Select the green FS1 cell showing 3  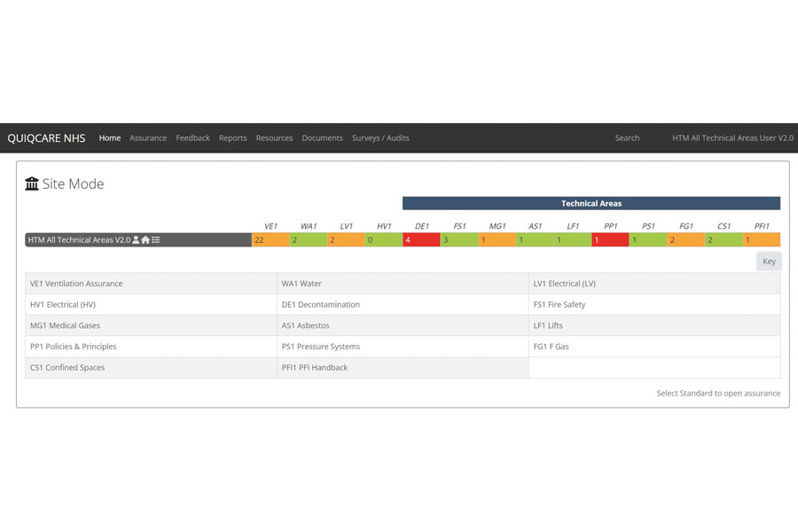point(458,240)
